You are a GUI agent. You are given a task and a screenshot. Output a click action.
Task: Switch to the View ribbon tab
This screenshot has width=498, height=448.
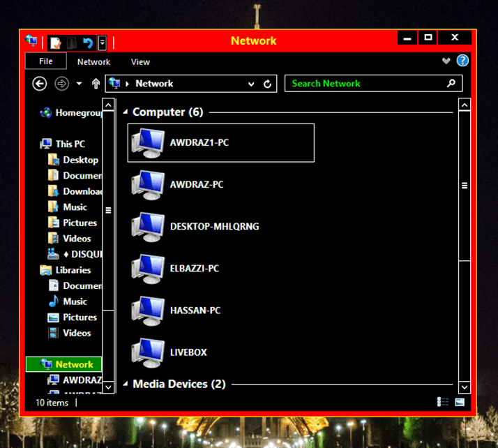(140, 62)
